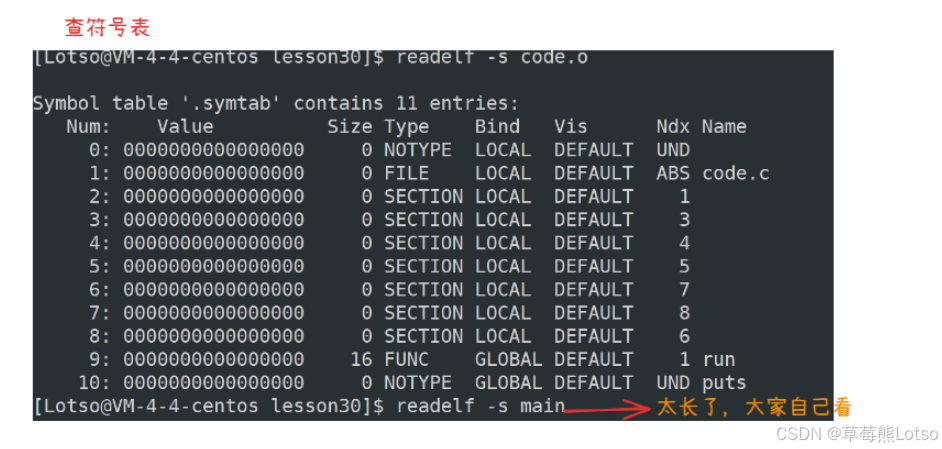Click the UND index in row 10
Viewport: 942px width, 449px height.
[673, 383]
